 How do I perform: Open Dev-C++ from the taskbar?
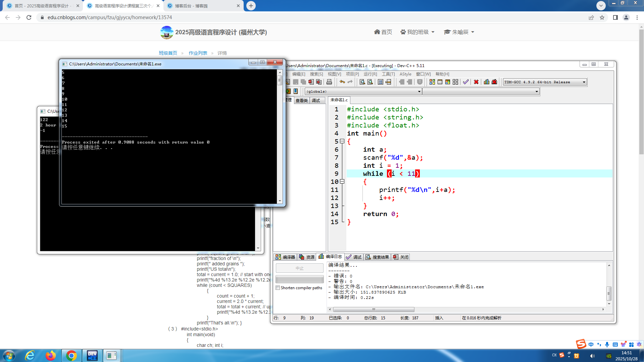tap(92, 356)
